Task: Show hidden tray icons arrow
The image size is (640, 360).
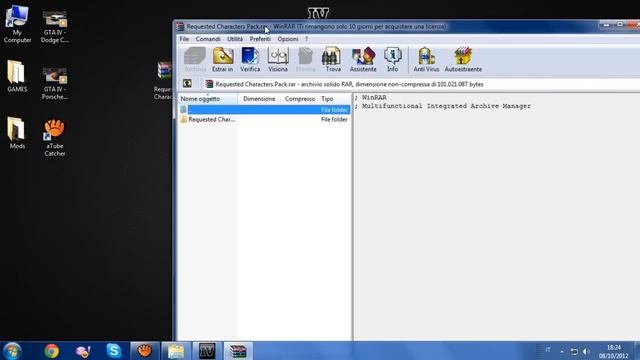Action: click(x=562, y=351)
